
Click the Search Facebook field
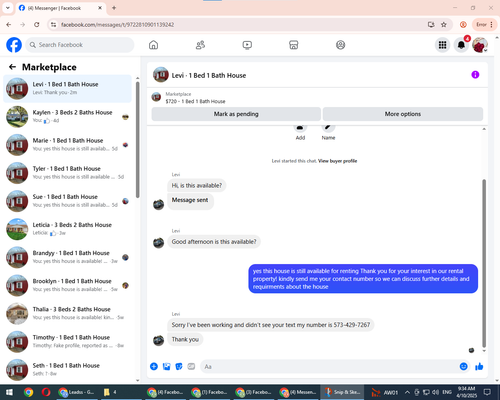[x=80, y=45]
